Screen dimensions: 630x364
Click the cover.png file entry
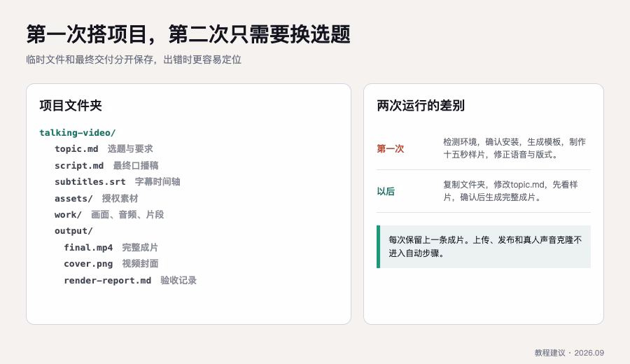point(88,264)
